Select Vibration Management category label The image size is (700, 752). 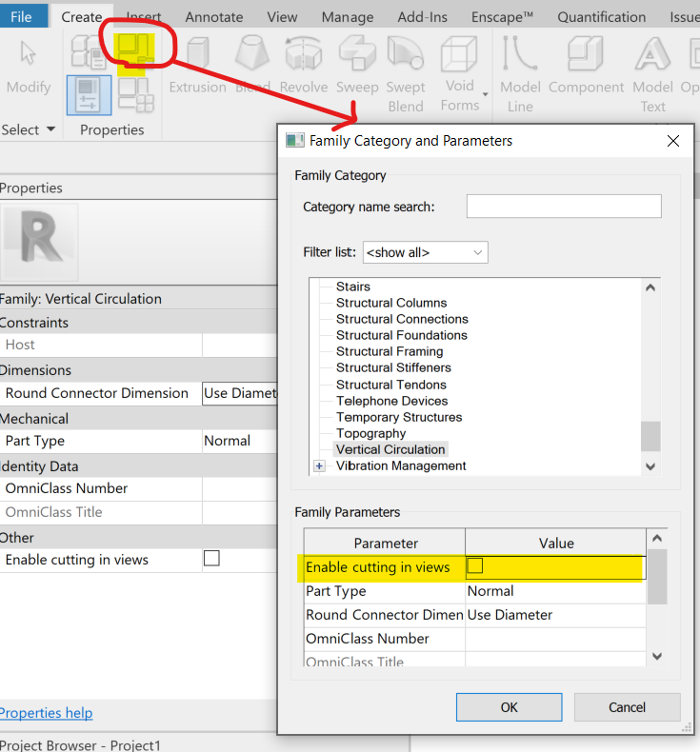[401, 465]
